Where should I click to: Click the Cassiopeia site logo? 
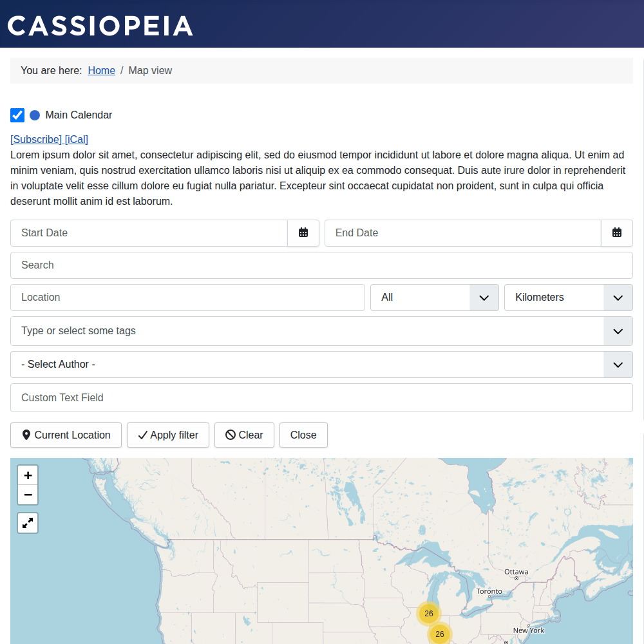[x=100, y=26]
